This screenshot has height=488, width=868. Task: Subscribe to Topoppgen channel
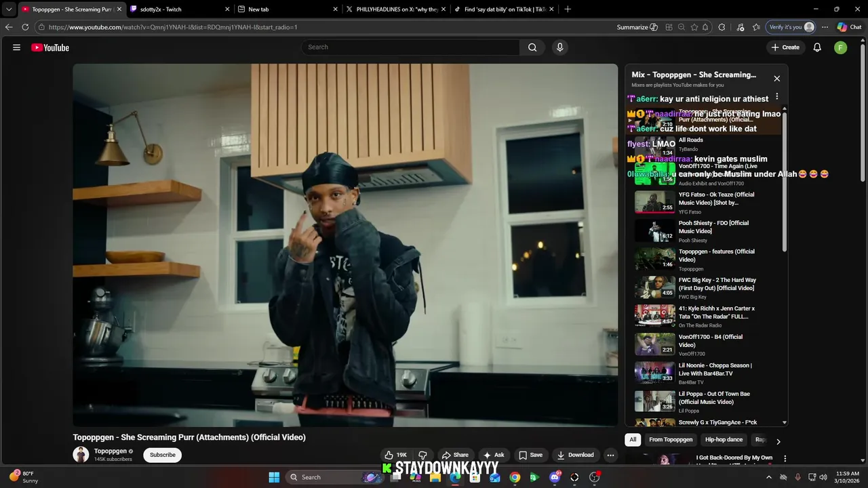163,455
